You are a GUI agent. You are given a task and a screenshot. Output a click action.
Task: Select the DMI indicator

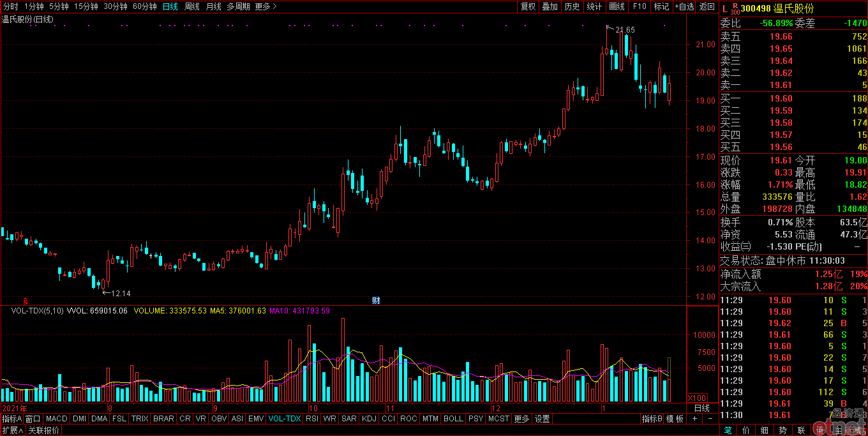79,419
